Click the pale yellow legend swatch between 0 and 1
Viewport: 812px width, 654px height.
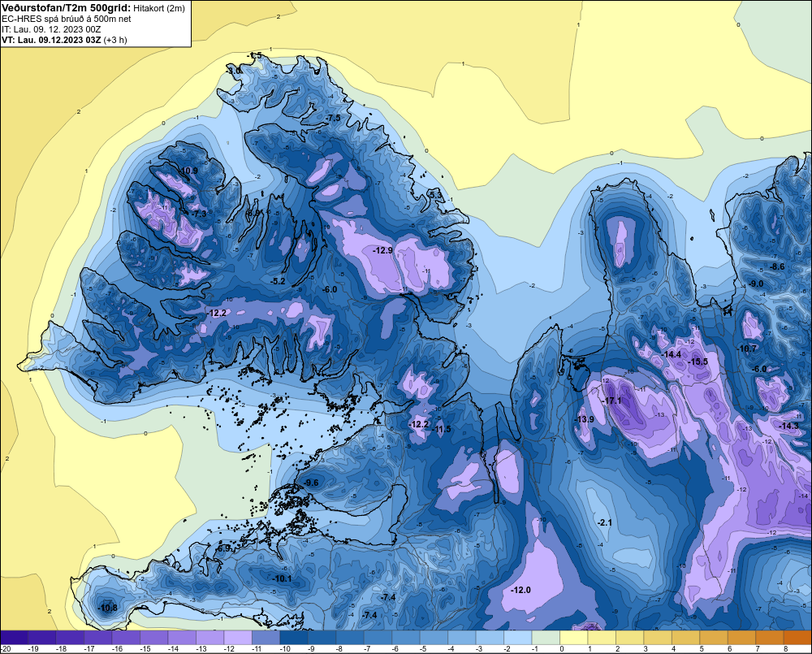tap(574, 638)
